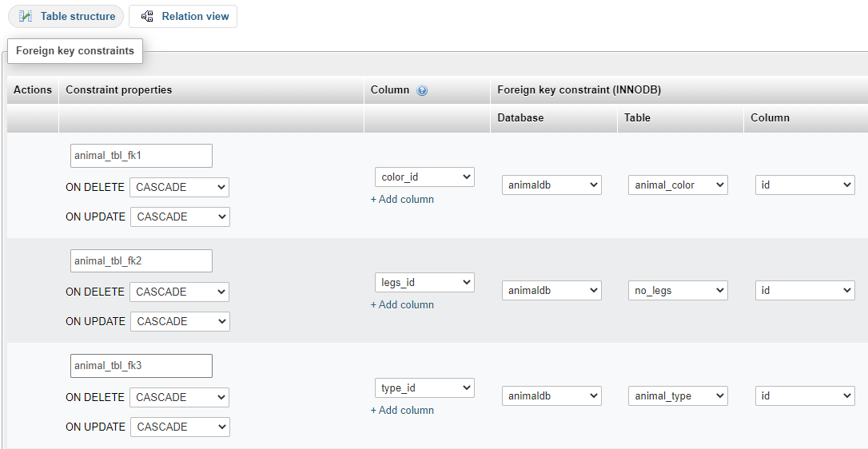Viewport: 868px width, 449px height.
Task: Open the legs_id column dropdown
Action: click(424, 282)
